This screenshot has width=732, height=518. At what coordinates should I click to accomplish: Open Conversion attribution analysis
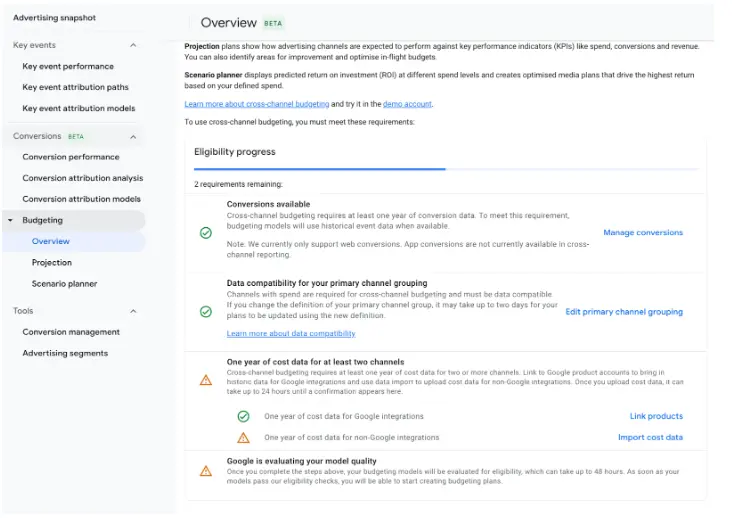pyautogui.click(x=83, y=178)
